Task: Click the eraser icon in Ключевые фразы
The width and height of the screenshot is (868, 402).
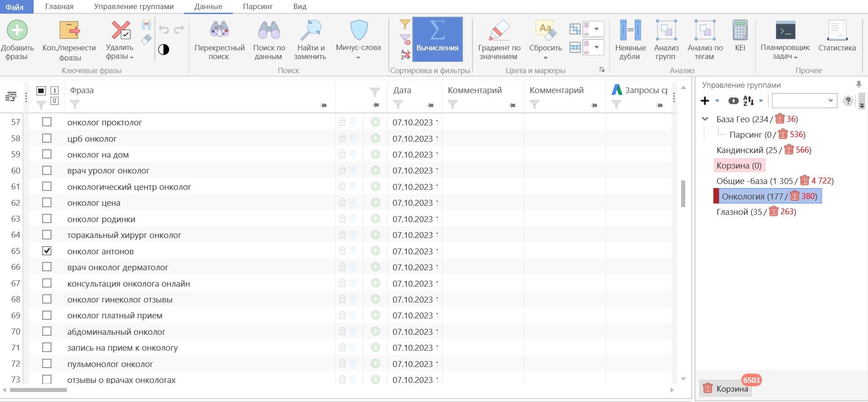Action: point(146,40)
